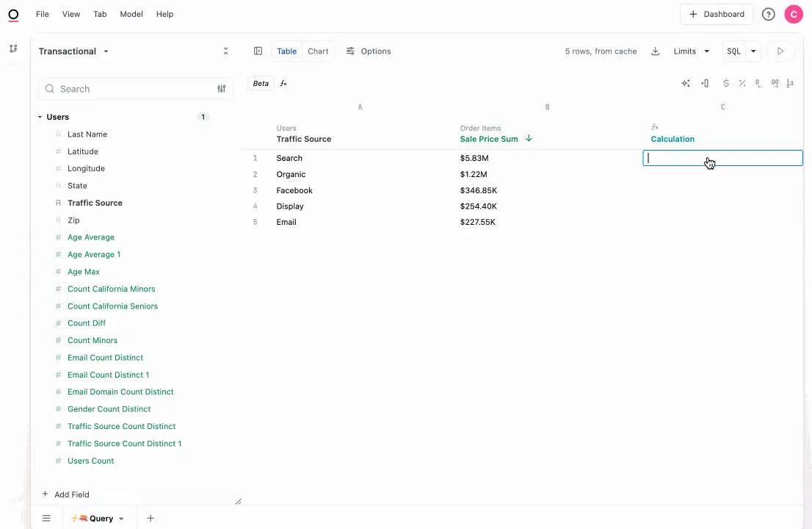Click the Dashboard button

coord(716,14)
